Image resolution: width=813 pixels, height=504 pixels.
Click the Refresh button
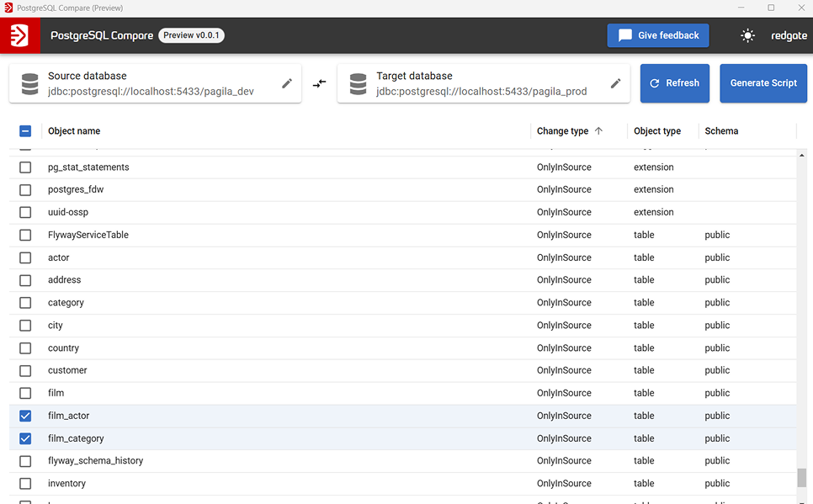pos(675,83)
